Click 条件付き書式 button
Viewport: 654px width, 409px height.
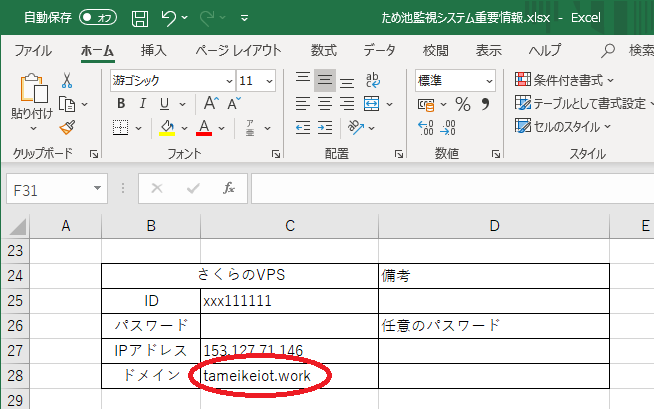click(x=565, y=80)
